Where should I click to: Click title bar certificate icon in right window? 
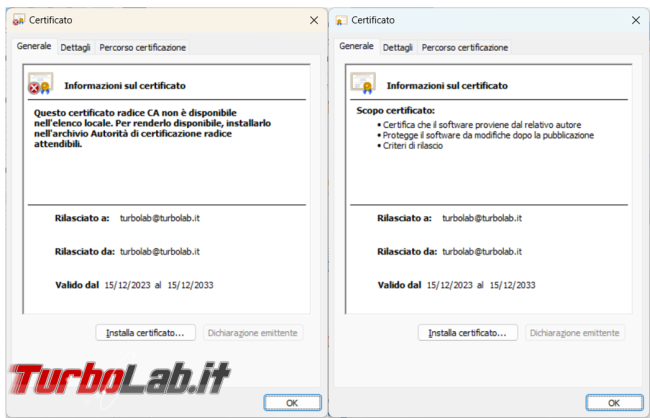click(x=341, y=20)
